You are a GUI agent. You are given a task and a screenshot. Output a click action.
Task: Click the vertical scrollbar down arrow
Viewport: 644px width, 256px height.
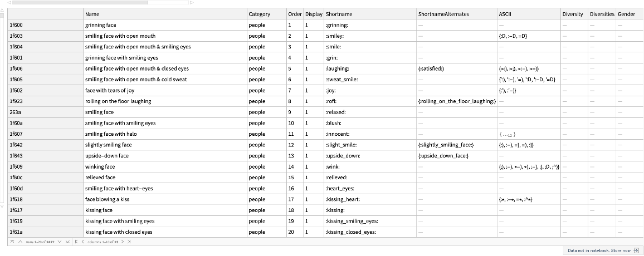(2, 206)
